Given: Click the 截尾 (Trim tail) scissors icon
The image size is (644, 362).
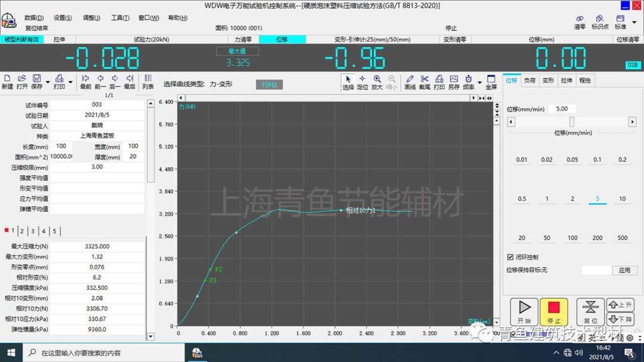Looking at the screenshot, I should (x=425, y=82).
